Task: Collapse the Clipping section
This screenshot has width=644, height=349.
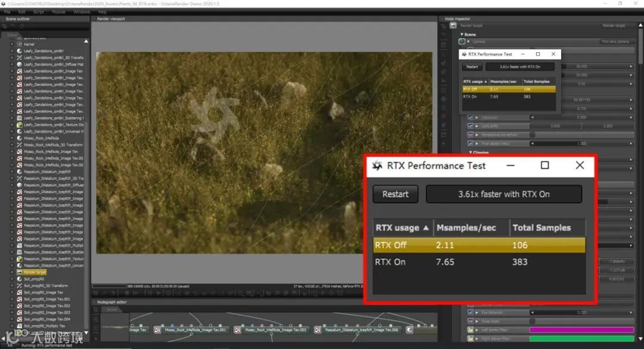Action: click(x=470, y=152)
